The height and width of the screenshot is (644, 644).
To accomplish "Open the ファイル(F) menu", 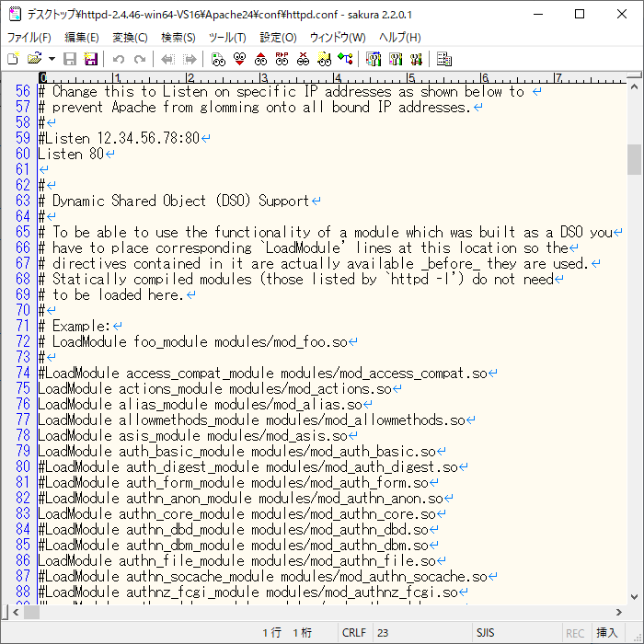I will [29, 38].
